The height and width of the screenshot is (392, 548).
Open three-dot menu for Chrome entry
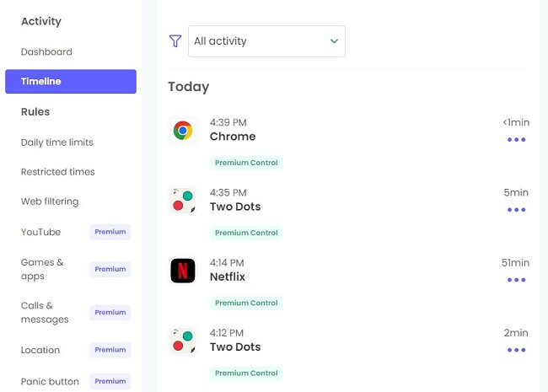(516, 140)
